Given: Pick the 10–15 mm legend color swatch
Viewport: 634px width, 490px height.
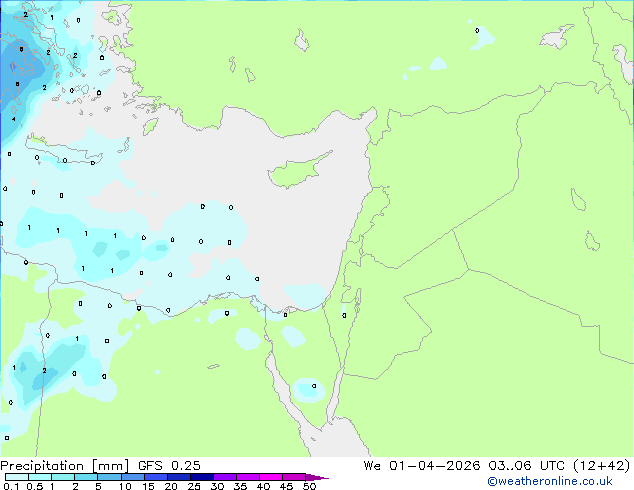Looking at the screenshot, I should pyautogui.click(x=132, y=477).
